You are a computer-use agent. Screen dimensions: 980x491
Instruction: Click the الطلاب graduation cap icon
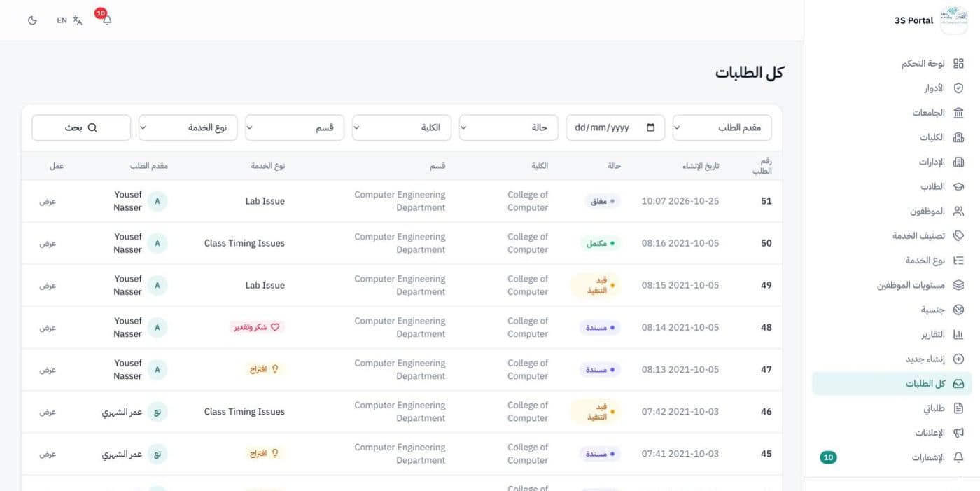pos(958,186)
